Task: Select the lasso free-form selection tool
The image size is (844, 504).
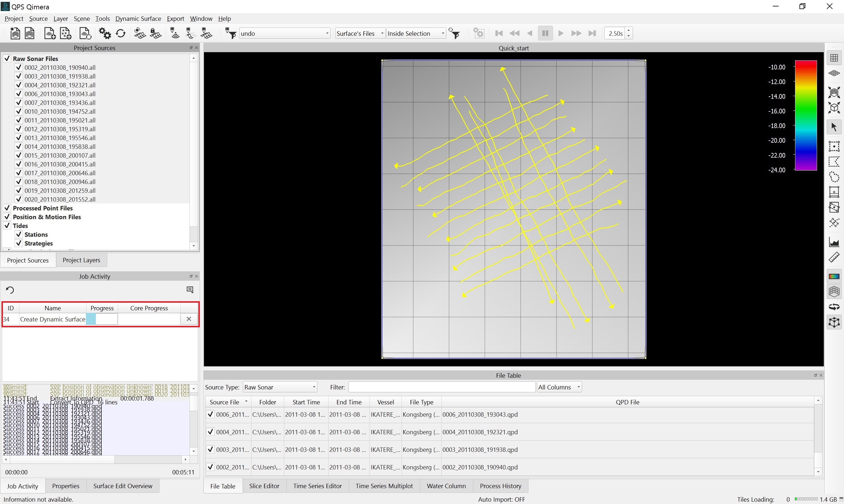Action: tap(834, 177)
